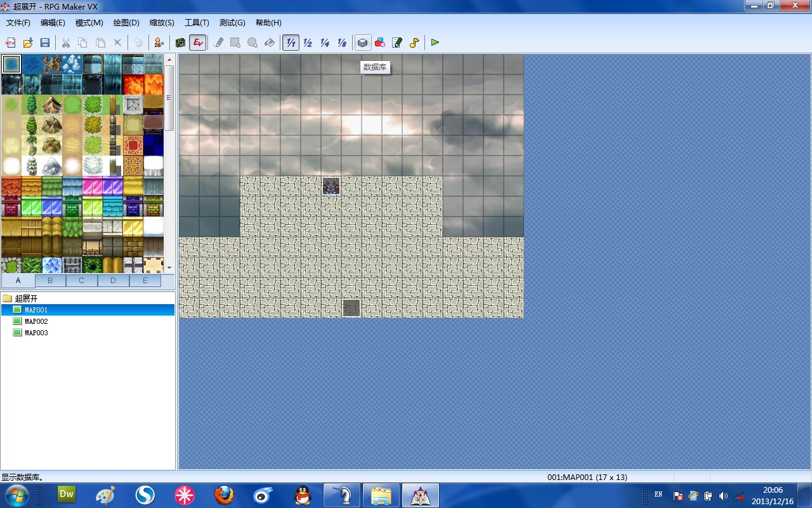Image resolution: width=812 pixels, height=508 pixels.
Task: Open the Sound Test music note icon
Action: click(x=414, y=43)
